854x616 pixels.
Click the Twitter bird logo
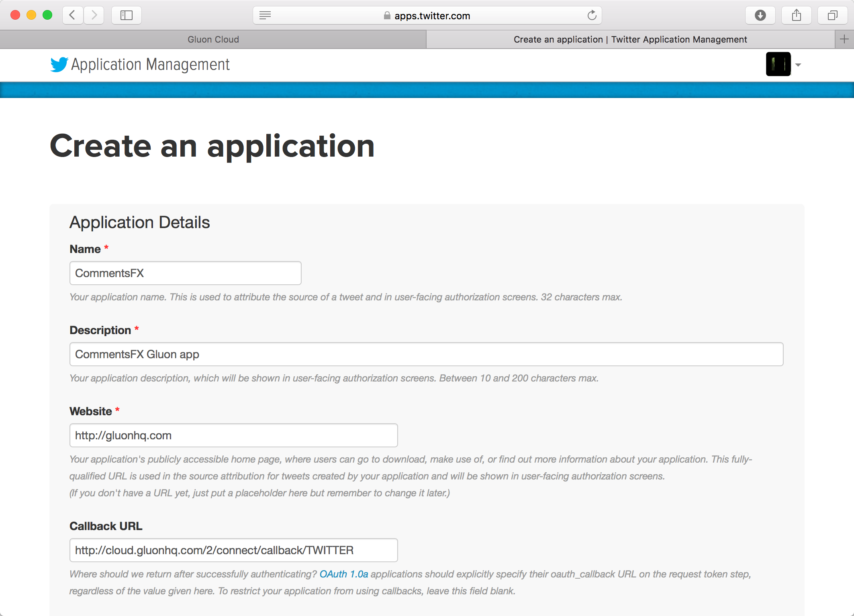pos(59,64)
